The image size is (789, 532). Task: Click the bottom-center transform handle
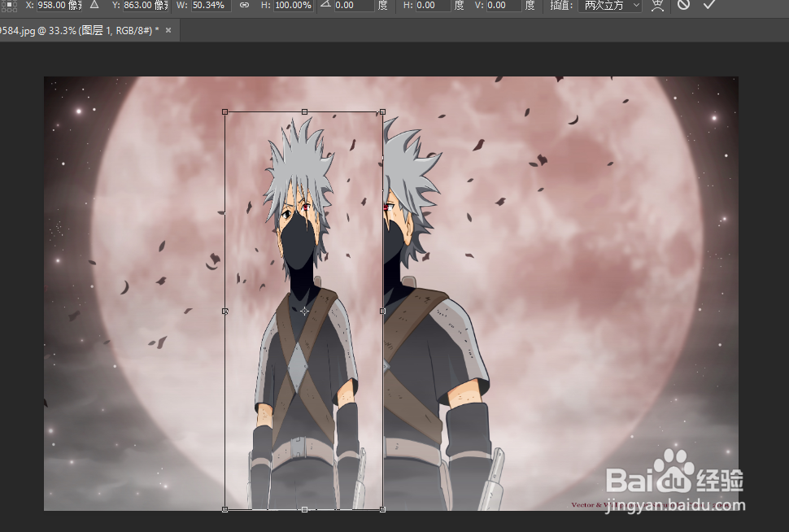click(304, 509)
